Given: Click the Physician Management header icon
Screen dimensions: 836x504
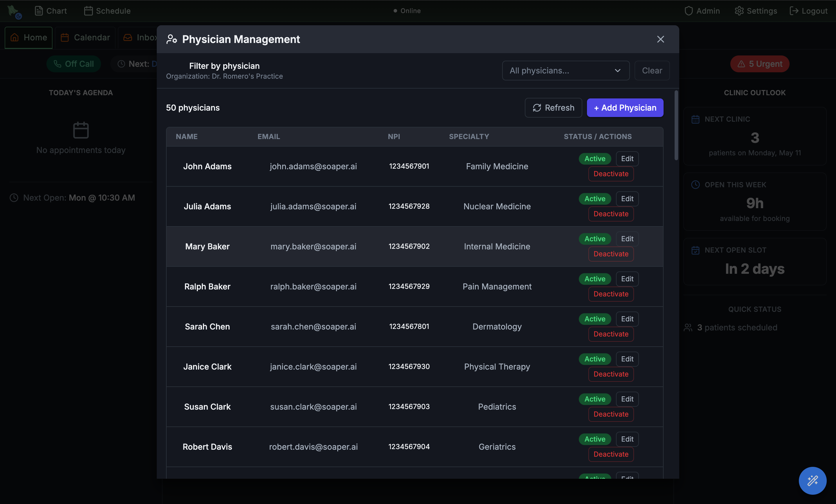Looking at the screenshot, I should point(172,39).
